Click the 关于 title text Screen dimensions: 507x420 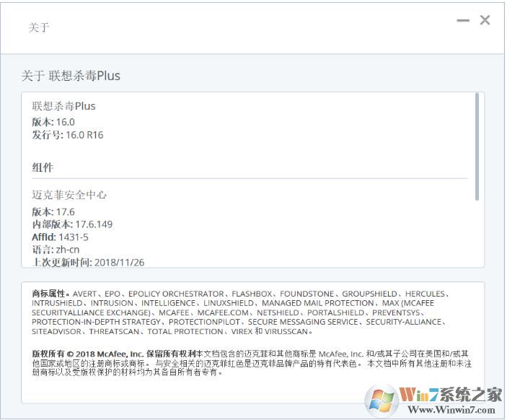[39, 27]
